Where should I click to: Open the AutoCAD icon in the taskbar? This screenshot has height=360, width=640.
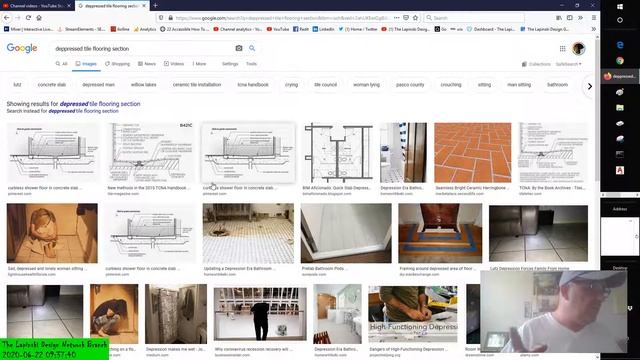pos(620,170)
